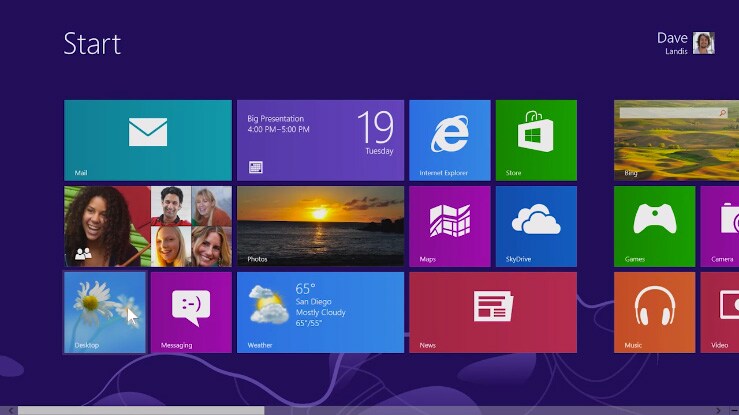The image size is (739, 415).
Task: Click the 65° temperature reading
Action: (305, 288)
